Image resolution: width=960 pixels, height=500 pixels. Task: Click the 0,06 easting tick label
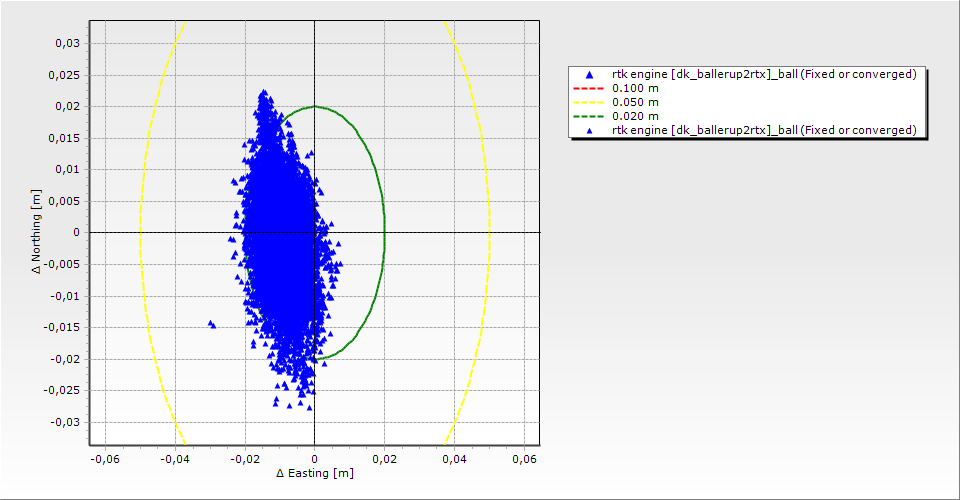pyautogui.click(x=525, y=459)
